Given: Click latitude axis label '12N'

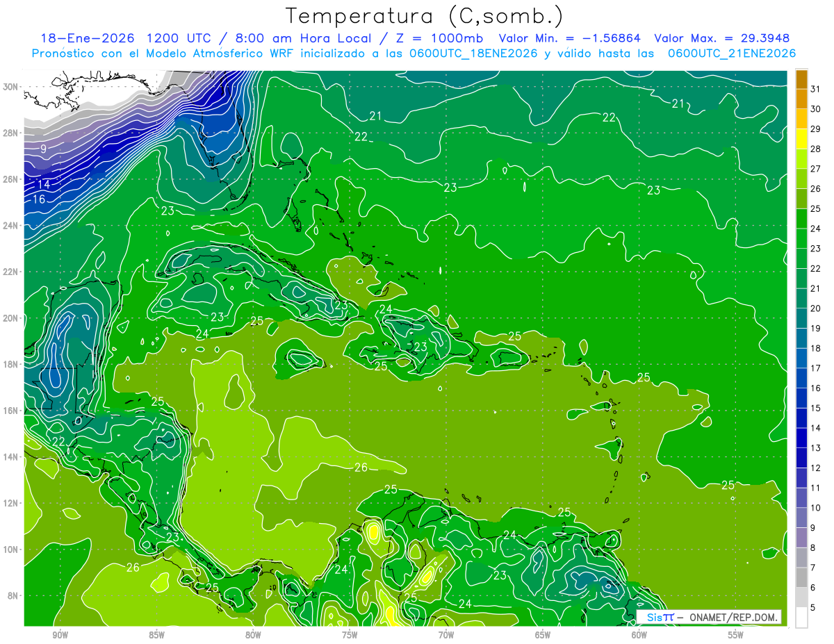Looking at the screenshot, I should click(12, 503).
